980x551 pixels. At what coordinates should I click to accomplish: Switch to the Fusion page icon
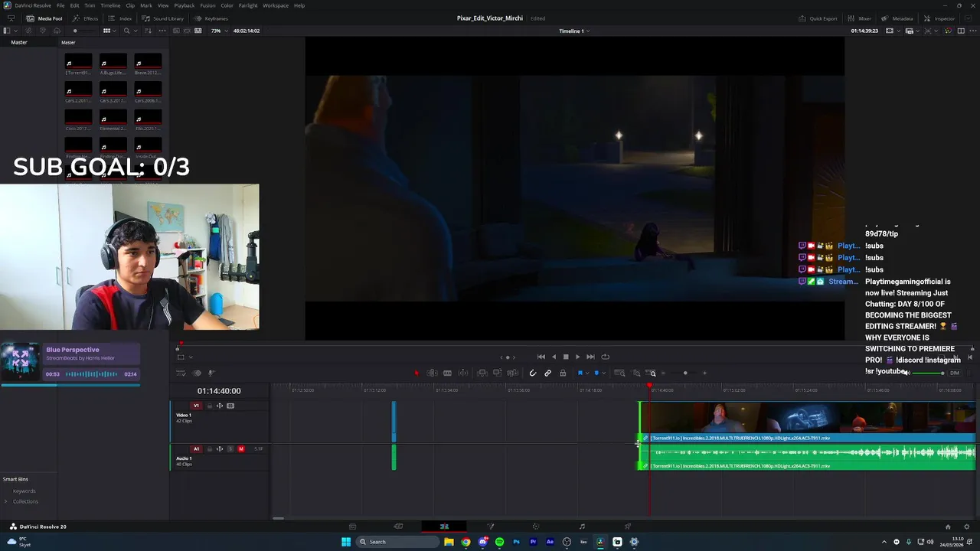tap(490, 527)
